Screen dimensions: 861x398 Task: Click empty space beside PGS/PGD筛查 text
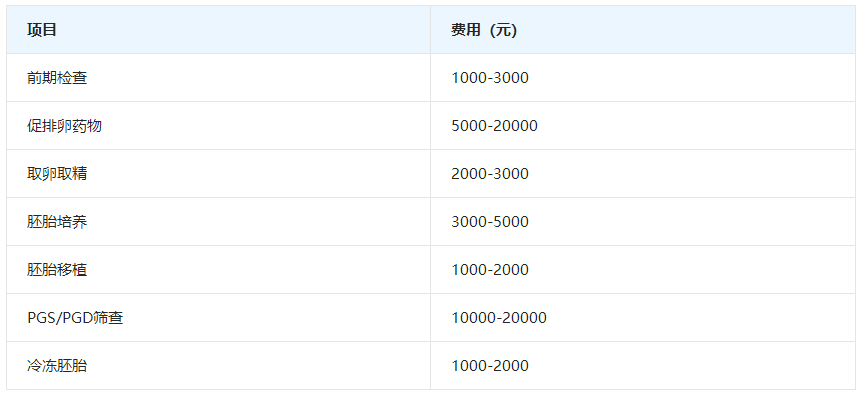[275, 318]
